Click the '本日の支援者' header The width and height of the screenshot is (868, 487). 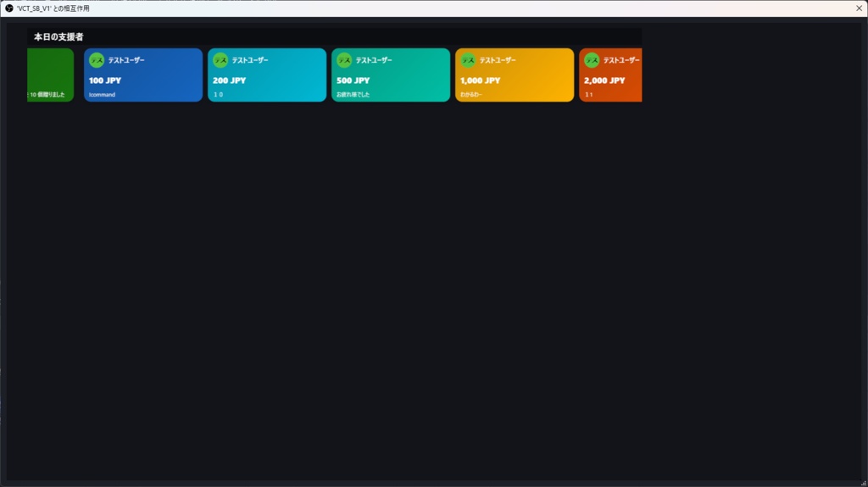pyautogui.click(x=58, y=36)
